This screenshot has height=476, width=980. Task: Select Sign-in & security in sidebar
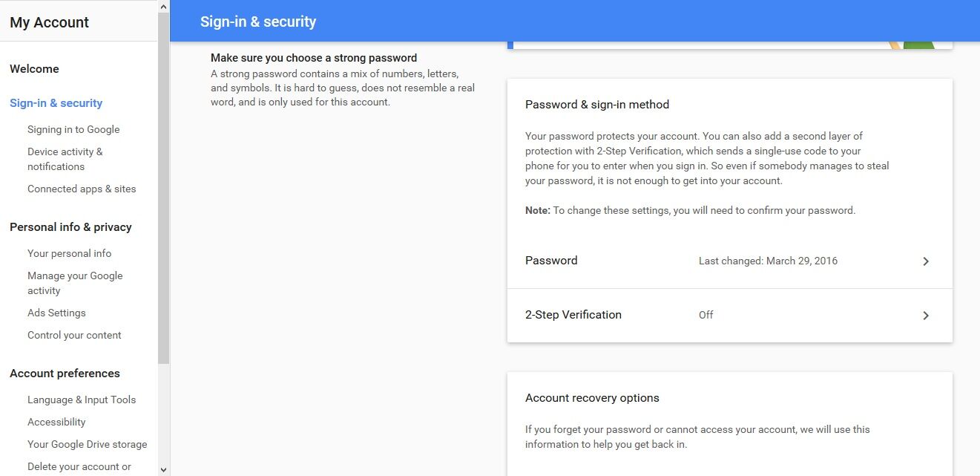pyautogui.click(x=56, y=103)
